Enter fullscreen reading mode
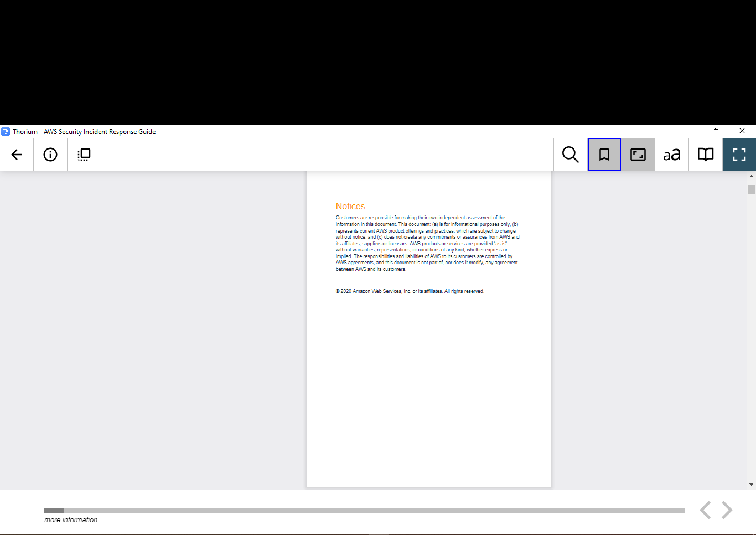 [739, 155]
